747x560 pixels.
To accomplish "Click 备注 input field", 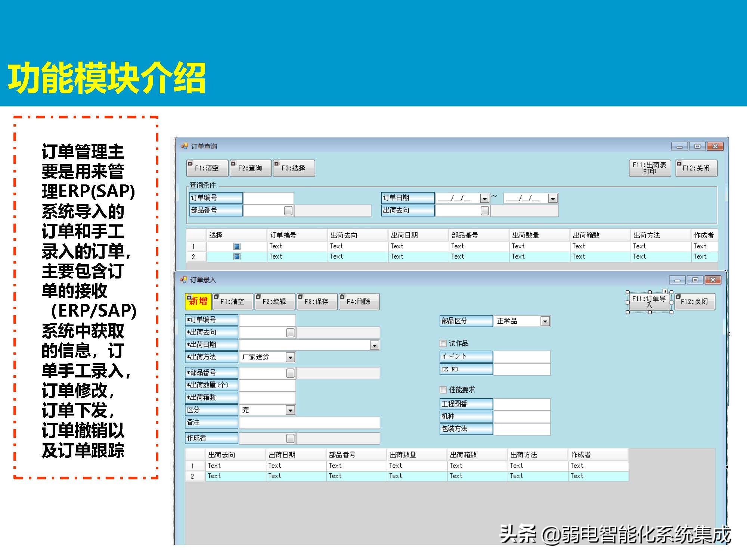I will 310,423.
